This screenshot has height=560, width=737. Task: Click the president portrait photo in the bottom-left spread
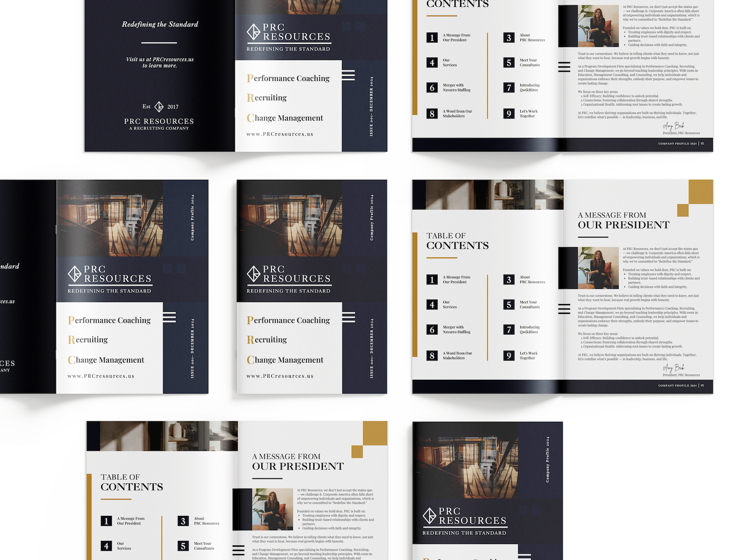pos(272,509)
